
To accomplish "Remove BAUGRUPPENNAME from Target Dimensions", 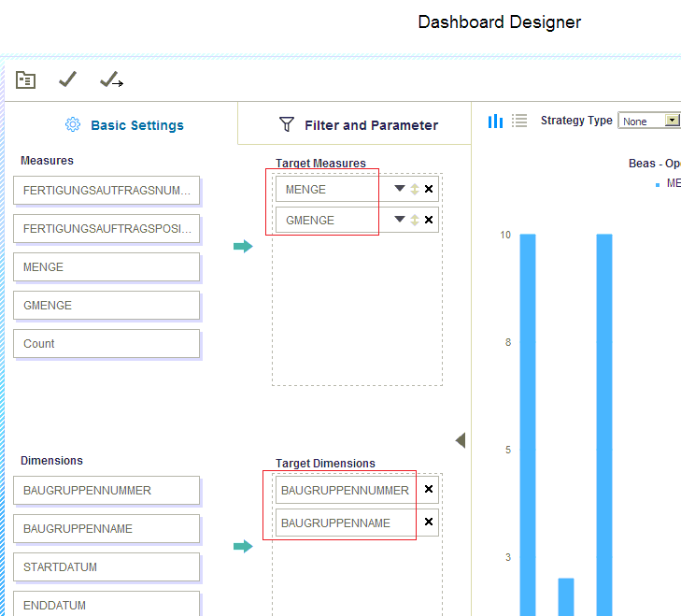I will click(x=429, y=522).
